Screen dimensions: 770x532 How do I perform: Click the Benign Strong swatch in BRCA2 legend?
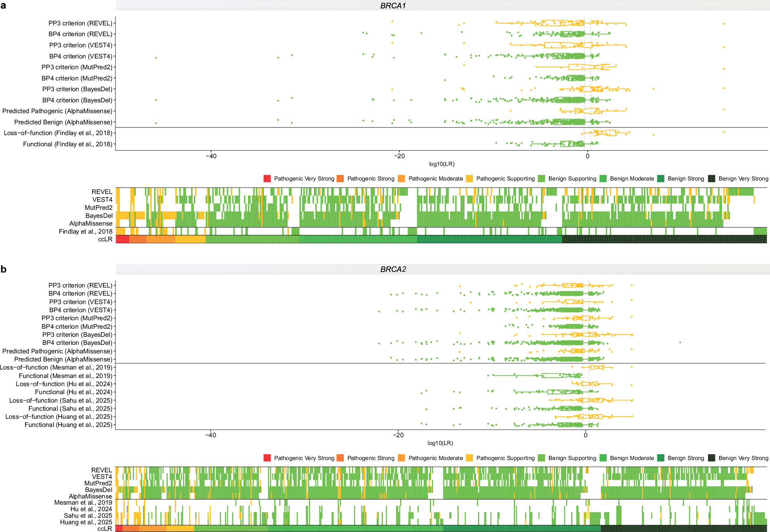pyautogui.click(x=661, y=458)
